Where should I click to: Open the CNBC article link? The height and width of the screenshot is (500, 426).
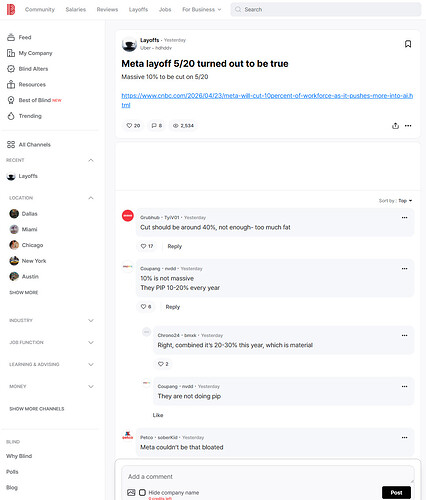pos(267,100)
